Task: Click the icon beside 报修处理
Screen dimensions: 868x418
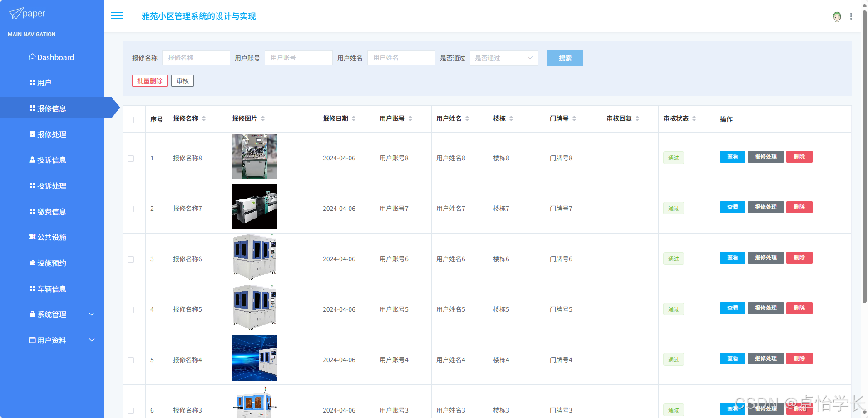Action: [x=32, y=134]
